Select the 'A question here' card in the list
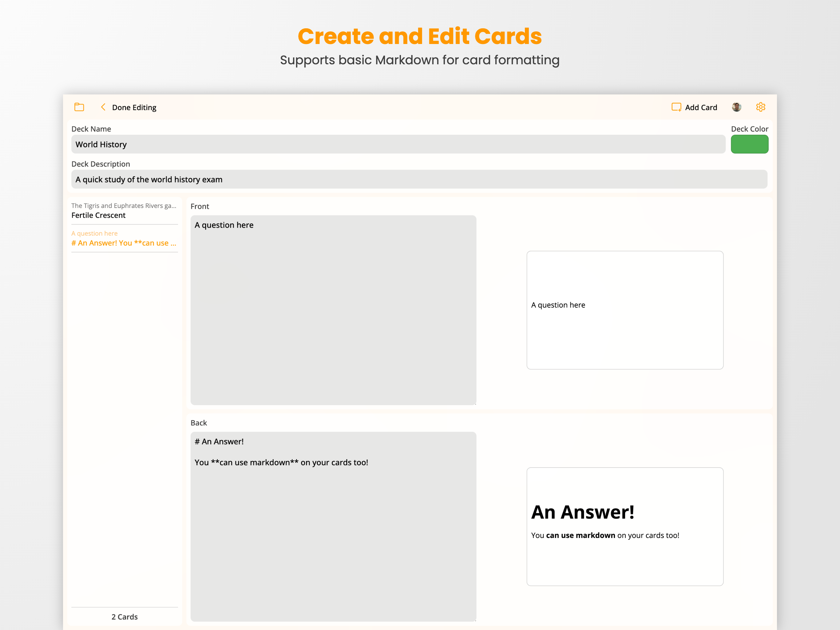 point(125,238)
